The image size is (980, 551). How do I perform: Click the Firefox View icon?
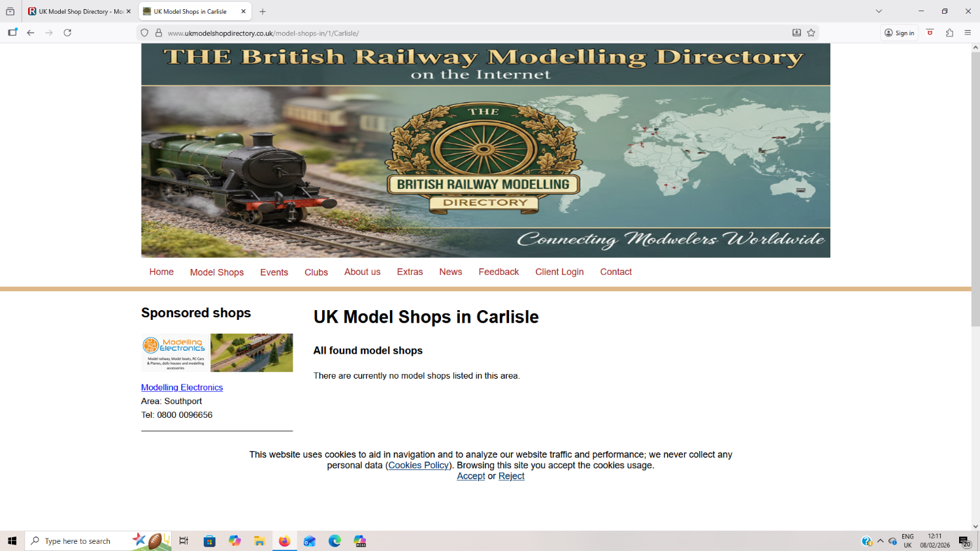[x=10, y=11]
